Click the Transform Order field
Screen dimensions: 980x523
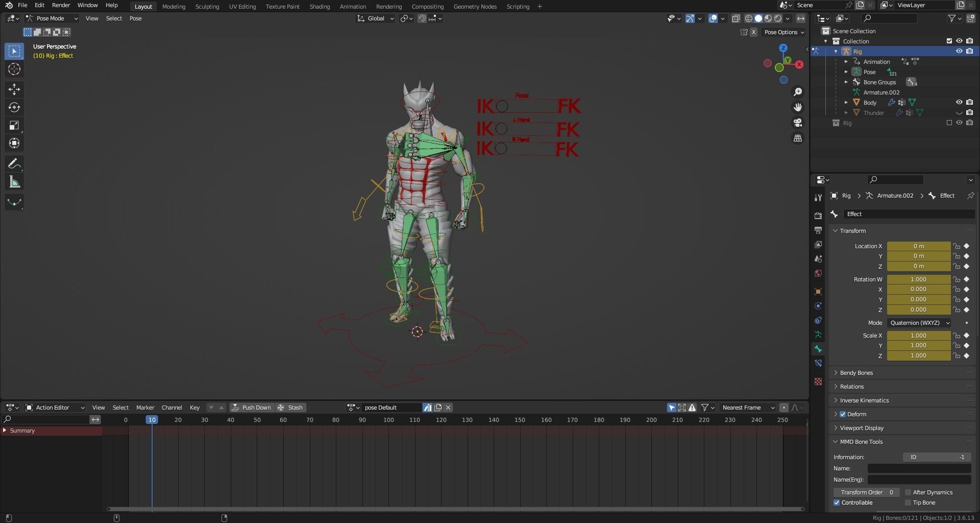click(x=866, y=492)
